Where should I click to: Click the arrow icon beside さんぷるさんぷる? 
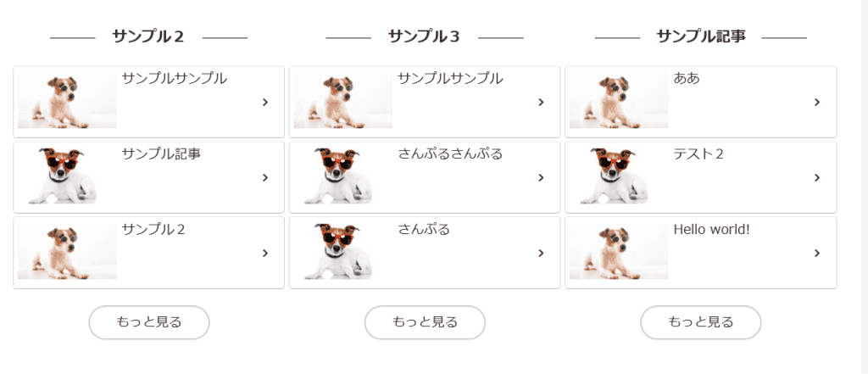541,177
